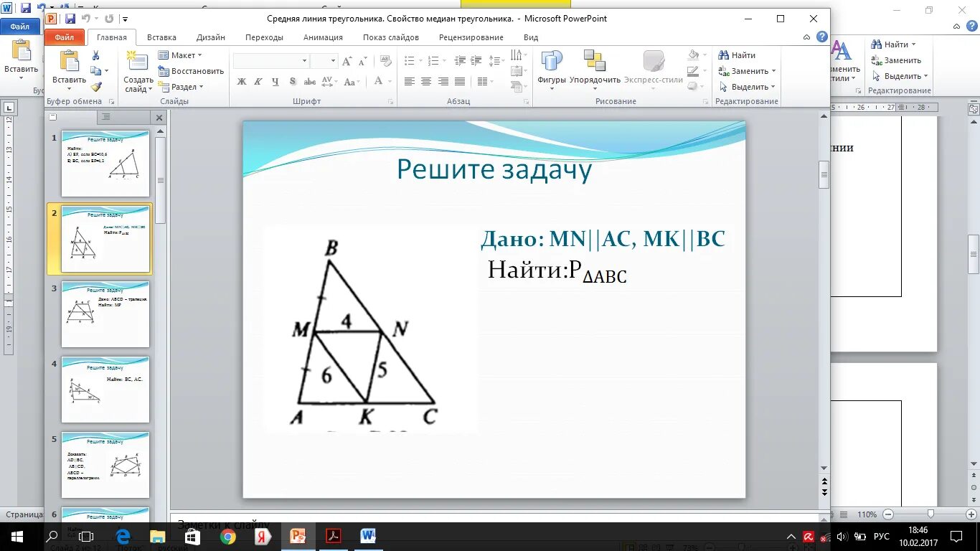Align text right in paragraph group
The height and width of the screenshot is (551, 980).
pos(443,82)
